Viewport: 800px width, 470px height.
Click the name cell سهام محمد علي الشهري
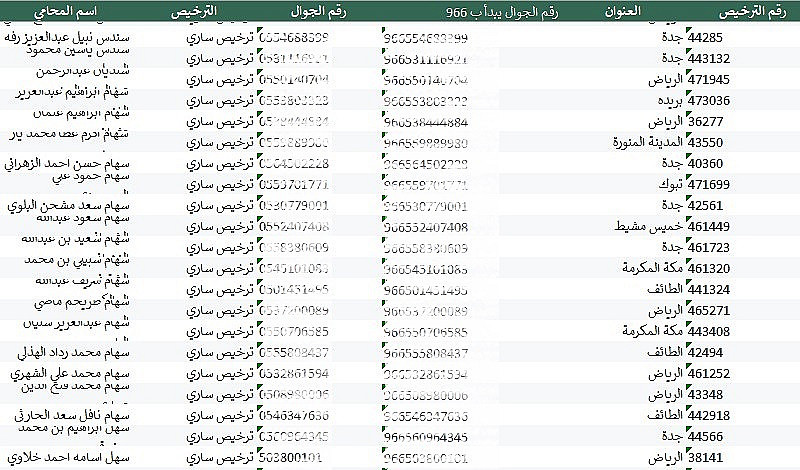click(70, 374)
